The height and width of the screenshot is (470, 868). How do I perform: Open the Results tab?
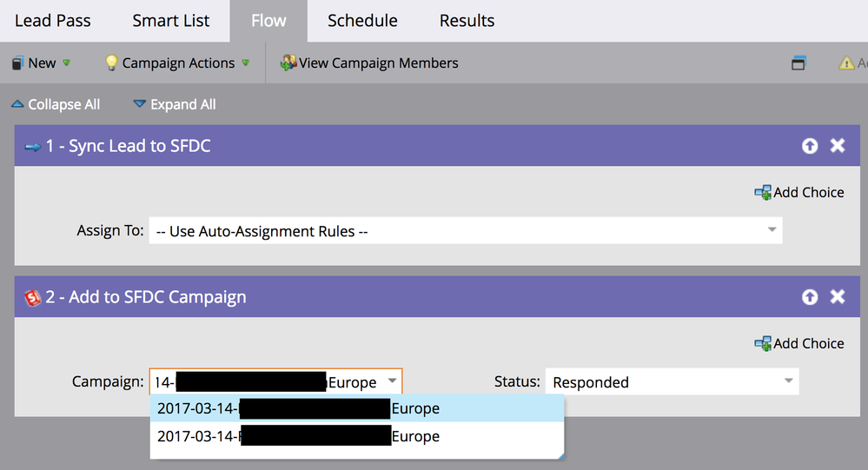pyautogui.click(x=467, y=21)
